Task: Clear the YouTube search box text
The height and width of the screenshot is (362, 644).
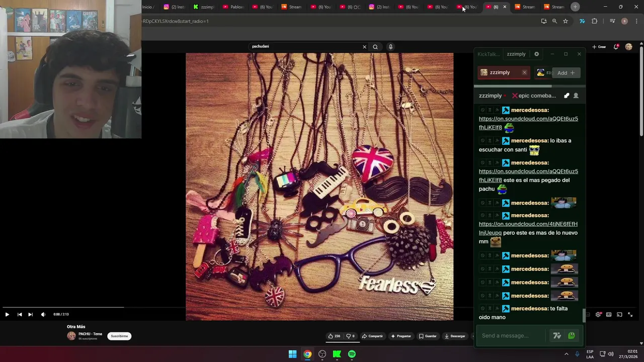Action: [365, 47]
